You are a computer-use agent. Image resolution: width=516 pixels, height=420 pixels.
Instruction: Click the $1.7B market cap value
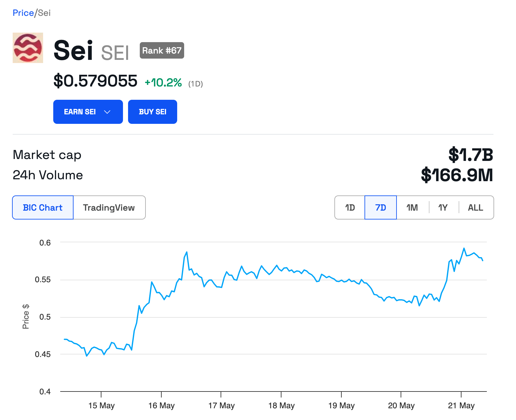click(x=471, y=155)
